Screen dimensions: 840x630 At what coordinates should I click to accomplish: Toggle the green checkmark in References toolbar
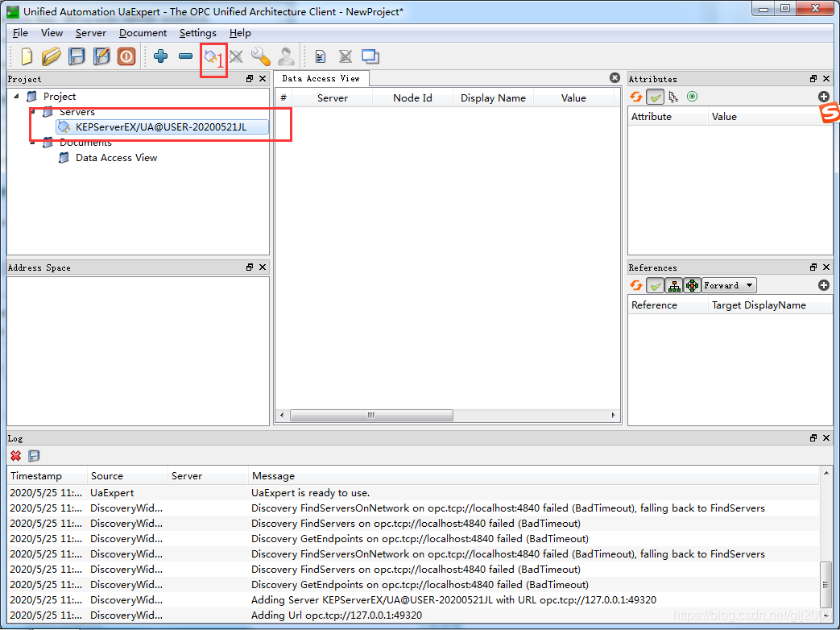[656, 285]
